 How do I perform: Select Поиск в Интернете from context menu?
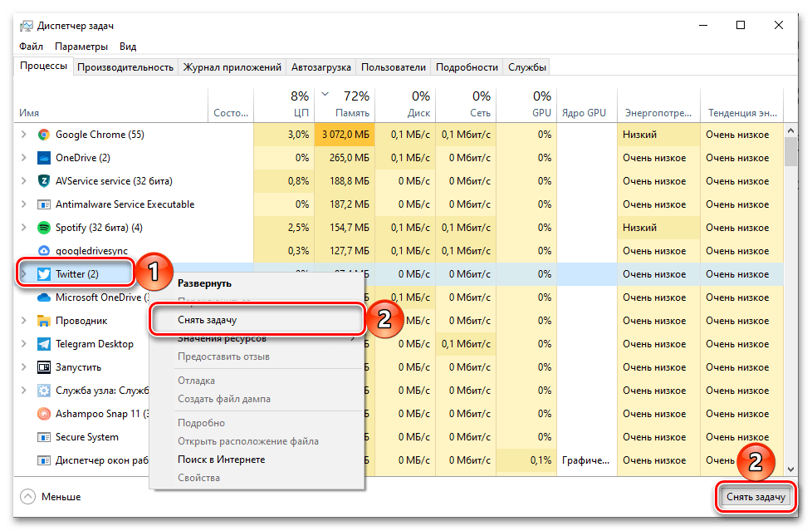(221, 460)
